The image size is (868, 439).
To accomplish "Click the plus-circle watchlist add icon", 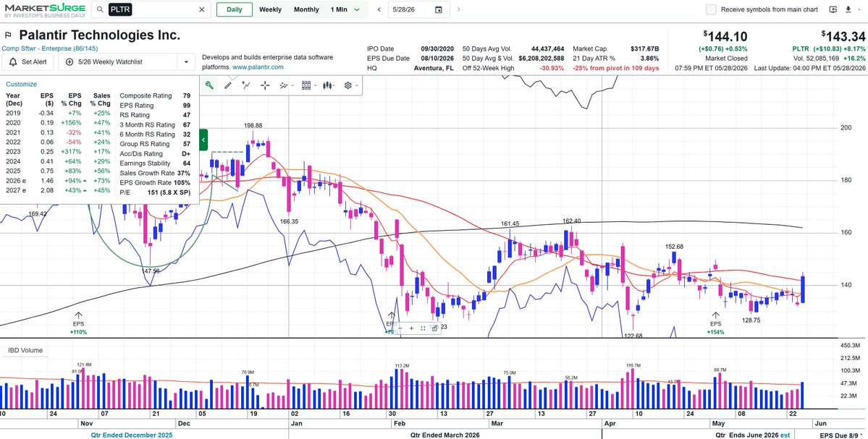I will tap(69, 62).
